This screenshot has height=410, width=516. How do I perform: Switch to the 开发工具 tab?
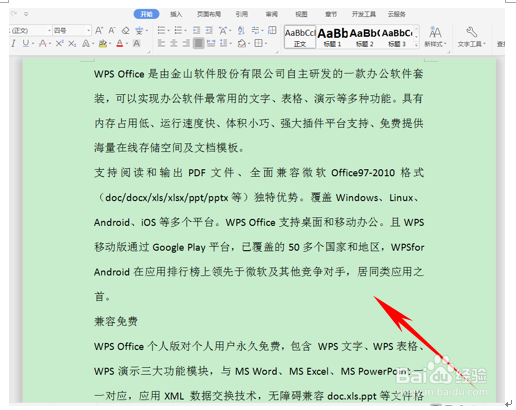363,14
